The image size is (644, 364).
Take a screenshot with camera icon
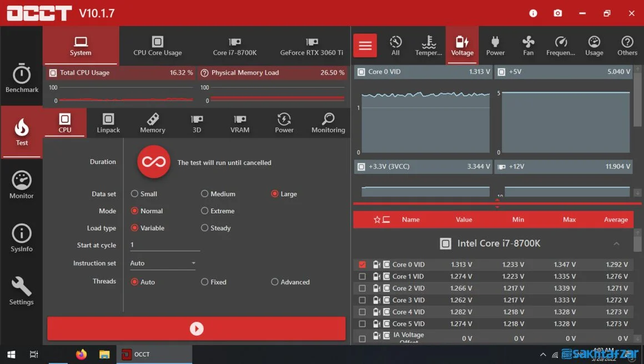(557, 13)
